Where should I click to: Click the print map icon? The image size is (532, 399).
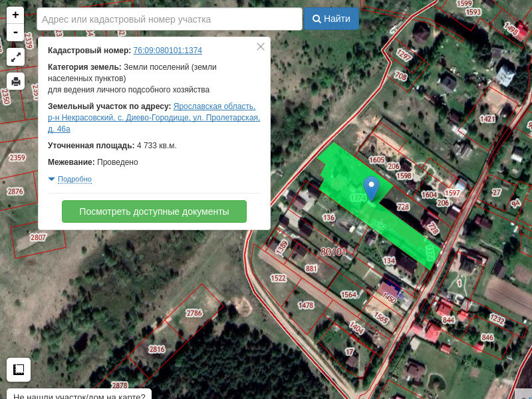(x=16, y=82)
